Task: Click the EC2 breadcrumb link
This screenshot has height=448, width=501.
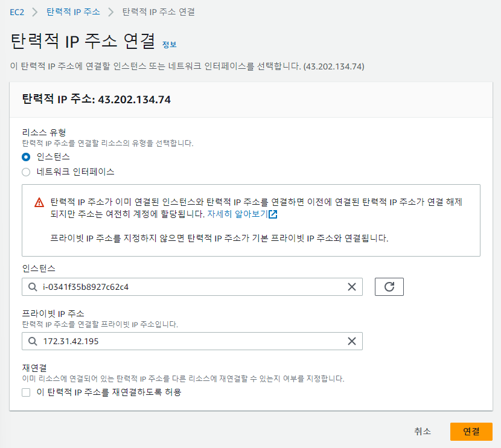Action: coord(17,12)
